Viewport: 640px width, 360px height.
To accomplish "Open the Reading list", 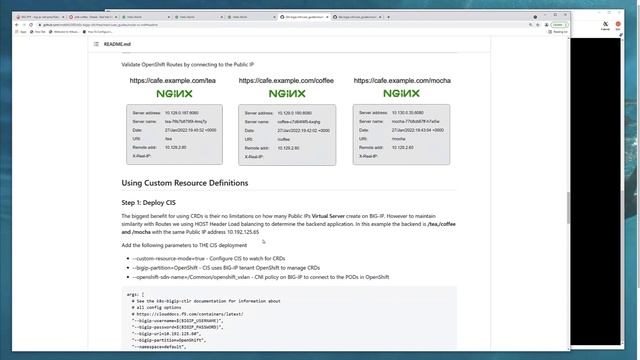I will pos(558,31).
